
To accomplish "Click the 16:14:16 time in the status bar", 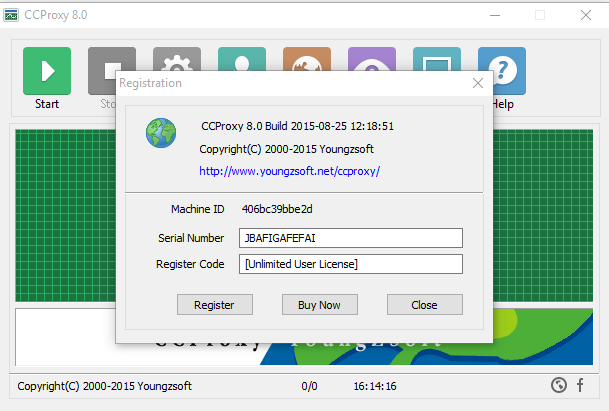I will (x=375, y=386).
